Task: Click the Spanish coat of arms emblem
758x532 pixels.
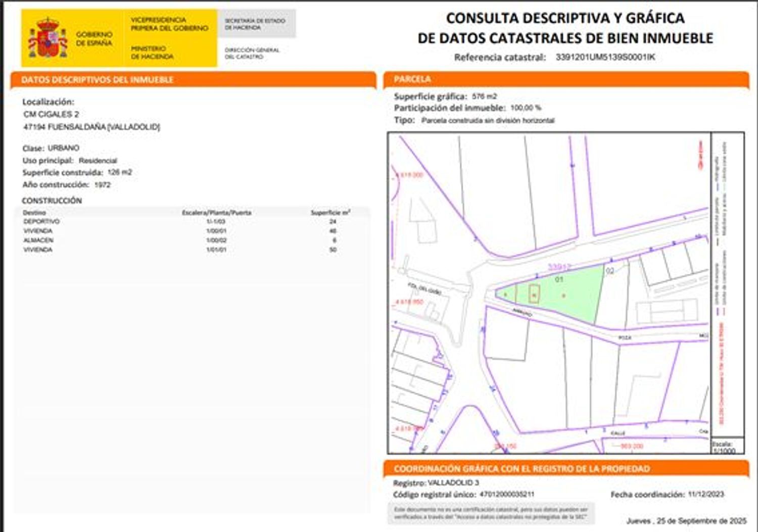Action: coord(48,38)
